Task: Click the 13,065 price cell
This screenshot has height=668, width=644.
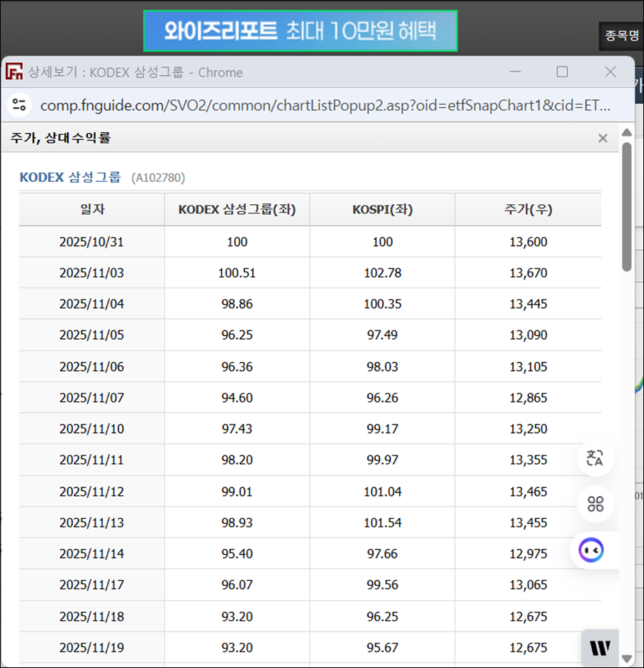Action: click(x=528, y=584)
